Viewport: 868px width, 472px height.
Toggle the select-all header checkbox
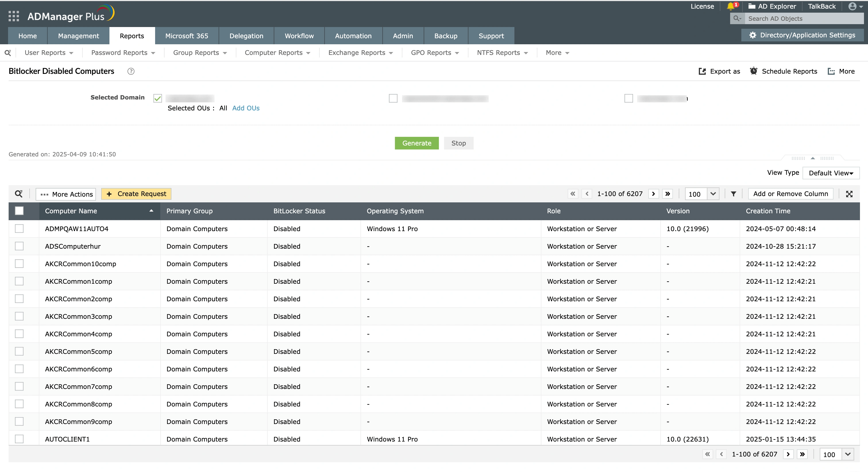coord(19,211)
